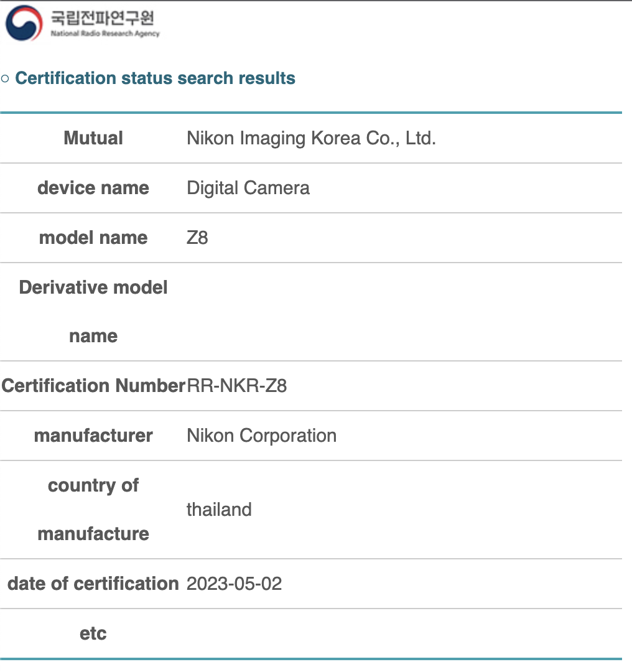The image size is (632, 672).
Task: Click the etc row label
Action: click(x=93, y=633)
